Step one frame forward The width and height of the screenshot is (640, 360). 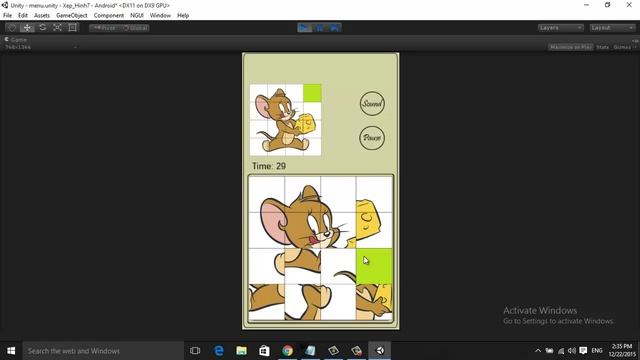click(x=334, y=28)
